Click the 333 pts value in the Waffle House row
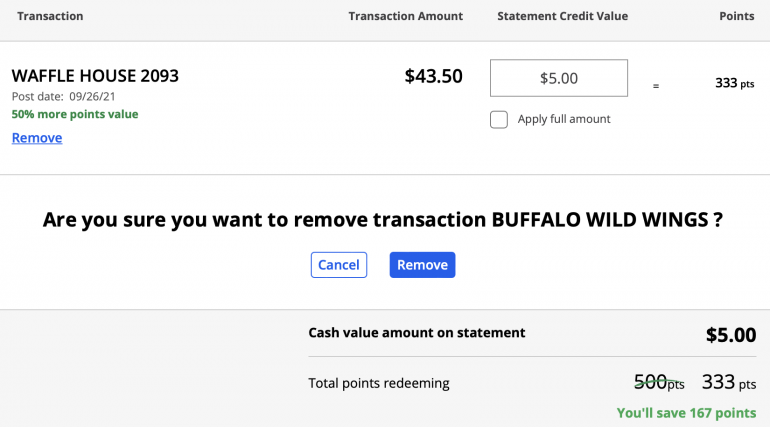This screenshot has width=770, height=427. click(x=734, y=83)
